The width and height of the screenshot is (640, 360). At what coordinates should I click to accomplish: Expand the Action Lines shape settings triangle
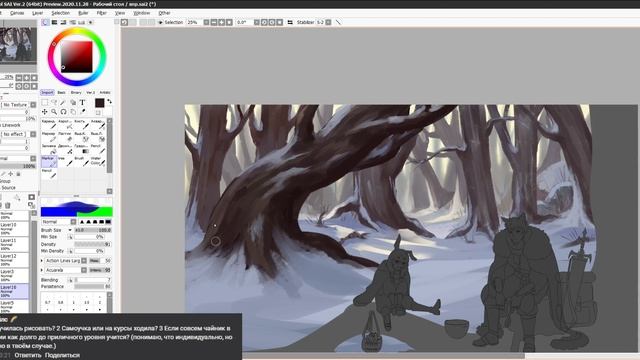coord(42,260)
